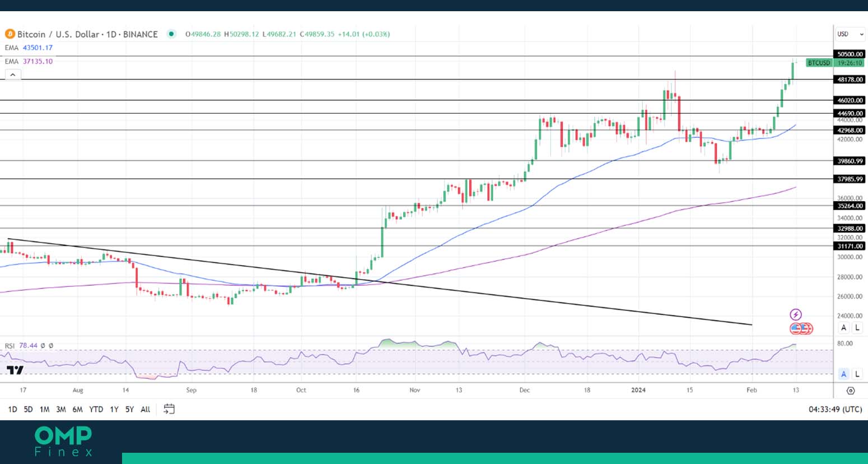Click the O49846.28 open value
The image size is (868, 464).
pos(203,34)
